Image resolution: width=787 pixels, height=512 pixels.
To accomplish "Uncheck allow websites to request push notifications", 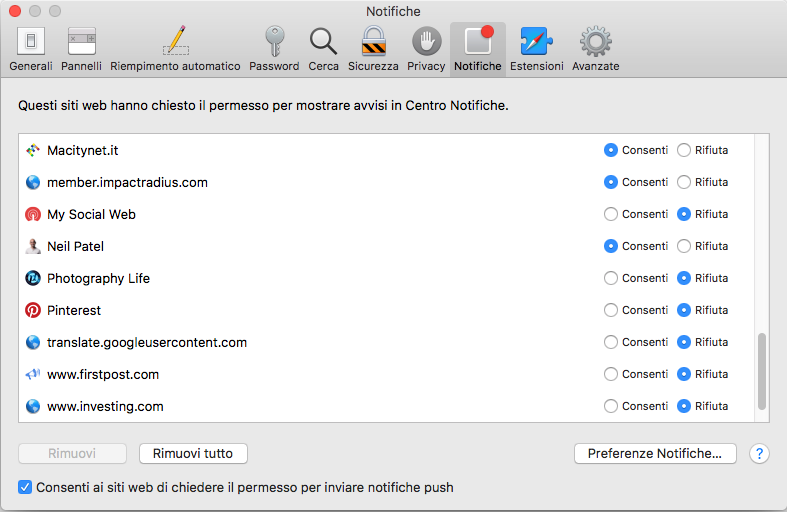I will click(x=25, y=487).
